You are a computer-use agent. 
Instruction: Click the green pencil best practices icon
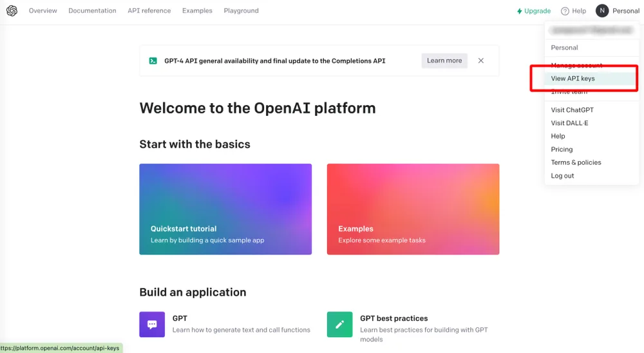[x=339, y=325]
